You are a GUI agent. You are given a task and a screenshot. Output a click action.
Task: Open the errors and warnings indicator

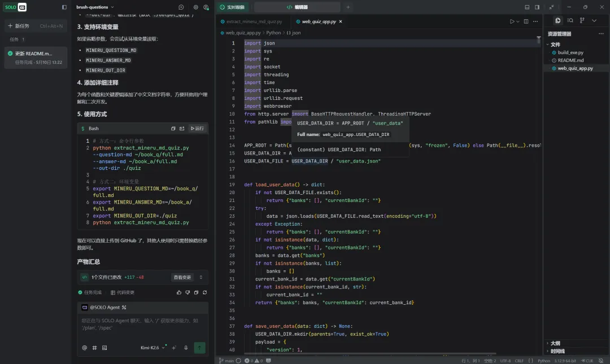click(254, 361)
